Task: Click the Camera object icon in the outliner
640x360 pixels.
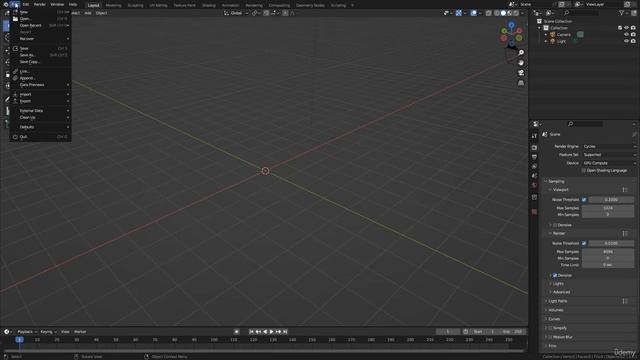Action: [x=553, y=35]
